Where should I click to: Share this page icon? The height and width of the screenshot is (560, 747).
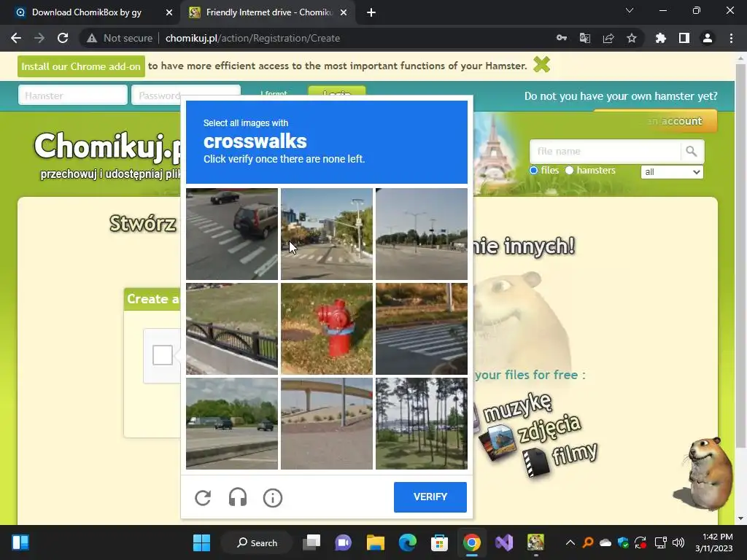point(608,38)
